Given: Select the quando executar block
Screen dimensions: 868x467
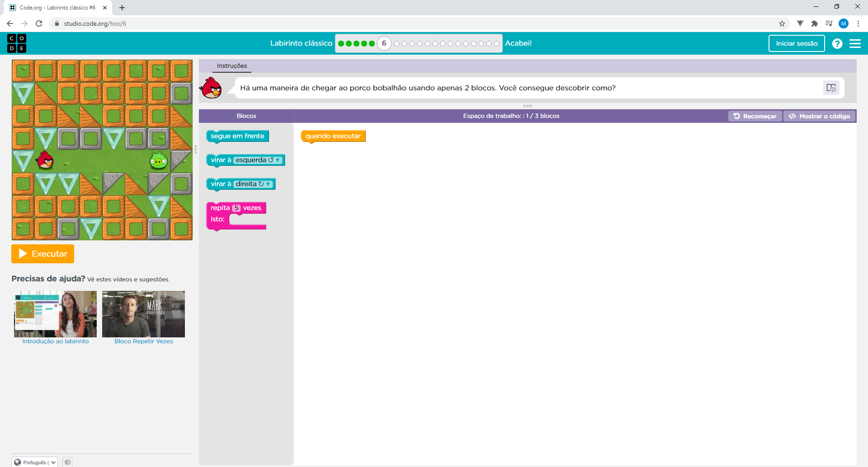Looking at the screenshot, I should coord(333,136).
